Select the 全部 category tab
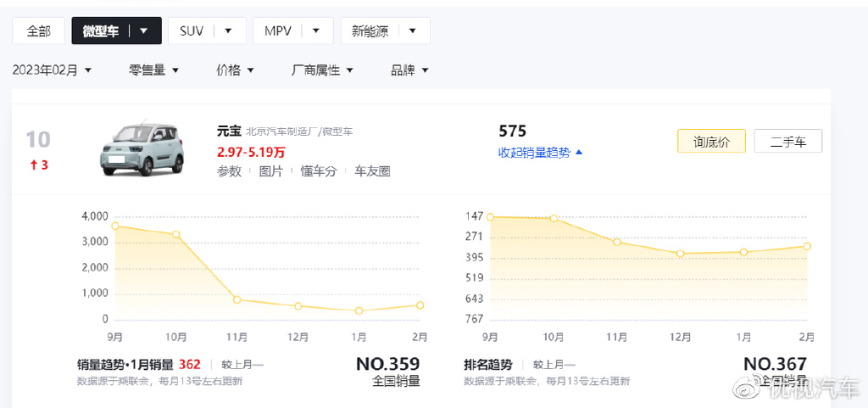The height and width of the screenshot is (408, 868). pos(39,31)
